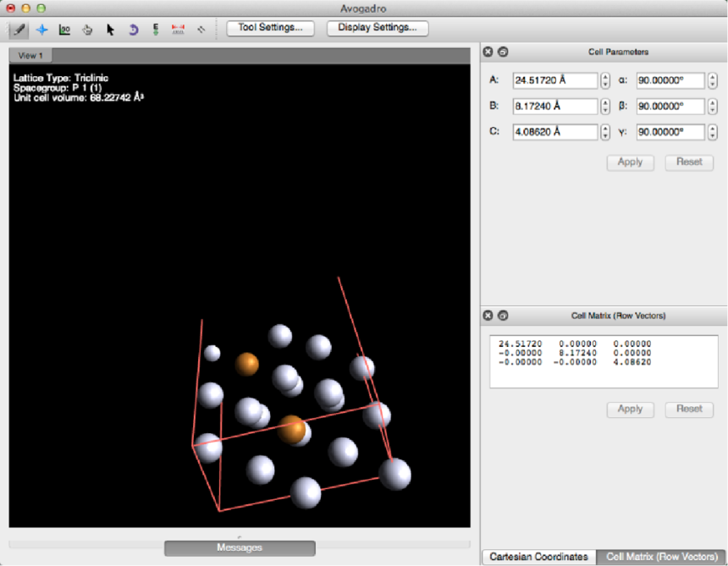Viewport: 728px width, 566px height.
Task: Click the stepper for cell length C
Action: tap(605, 132)
